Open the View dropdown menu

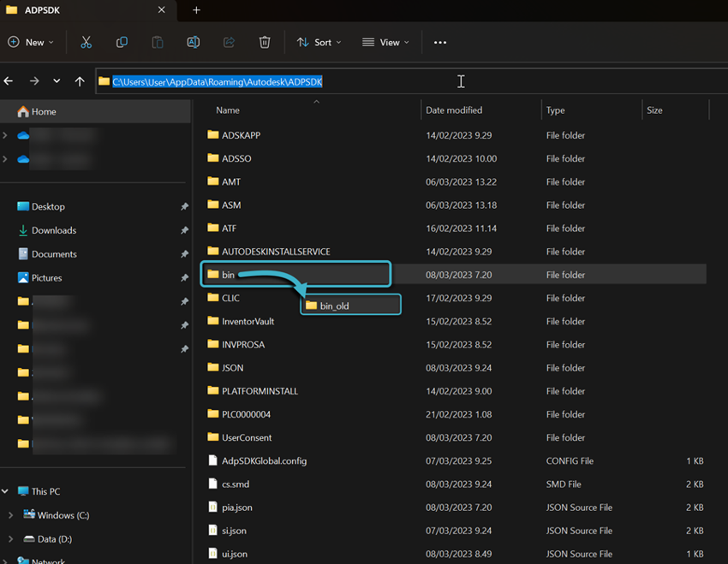coord(385,42)
